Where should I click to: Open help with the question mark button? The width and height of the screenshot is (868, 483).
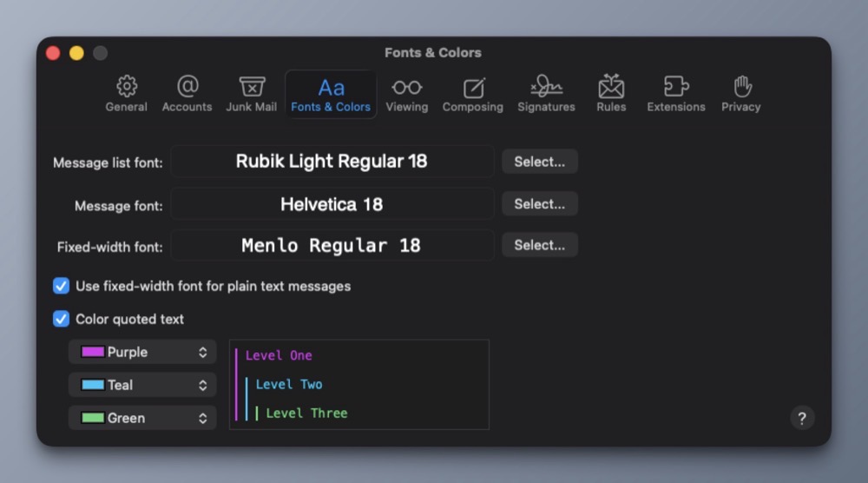tap(802, 418)
